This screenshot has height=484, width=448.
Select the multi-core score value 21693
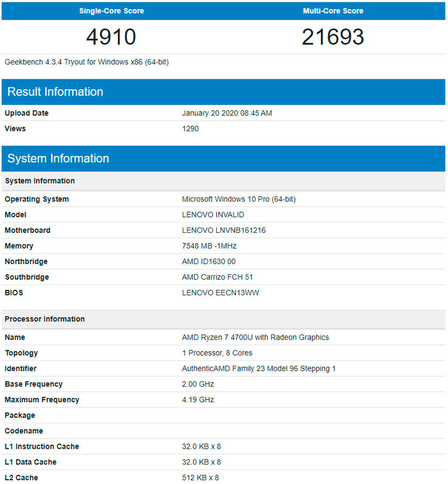point(333,37)
